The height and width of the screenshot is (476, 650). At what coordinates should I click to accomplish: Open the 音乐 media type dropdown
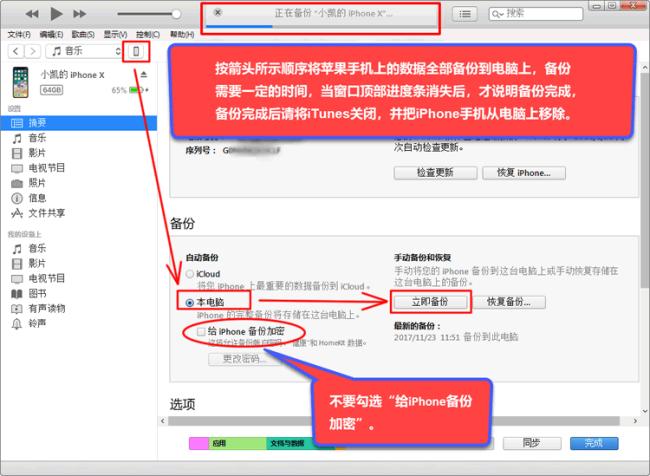pyautogui.click(x=83, y=51)
